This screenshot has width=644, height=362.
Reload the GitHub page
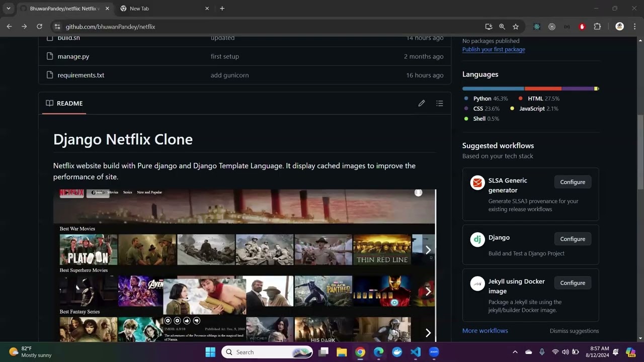point(39,27)
